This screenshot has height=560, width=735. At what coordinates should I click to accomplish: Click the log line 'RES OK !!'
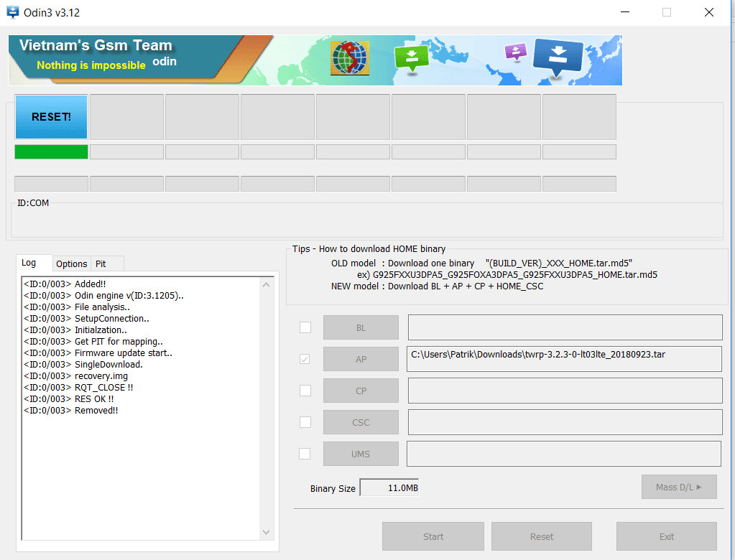click(x=68, y=399)
